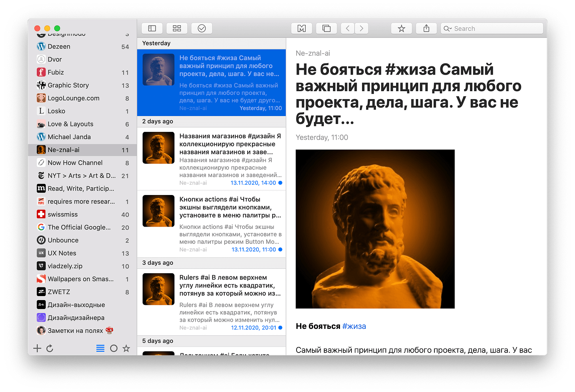Open the Fubiz feed

(x=83, y=72)
